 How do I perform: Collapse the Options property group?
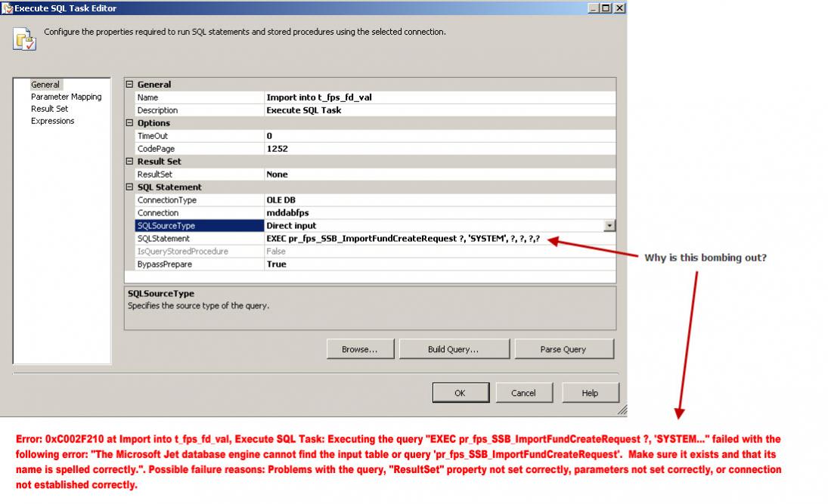click(129, 122)
